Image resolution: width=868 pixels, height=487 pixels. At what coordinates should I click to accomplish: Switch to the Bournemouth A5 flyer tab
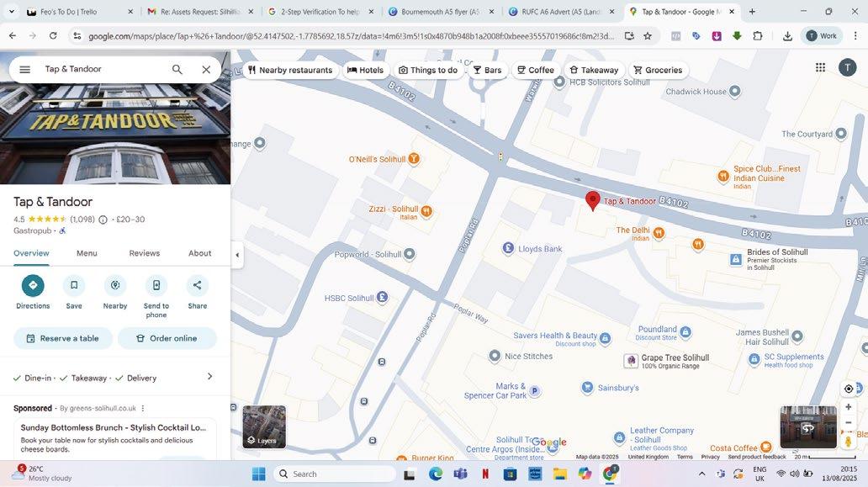click(442, 12)
